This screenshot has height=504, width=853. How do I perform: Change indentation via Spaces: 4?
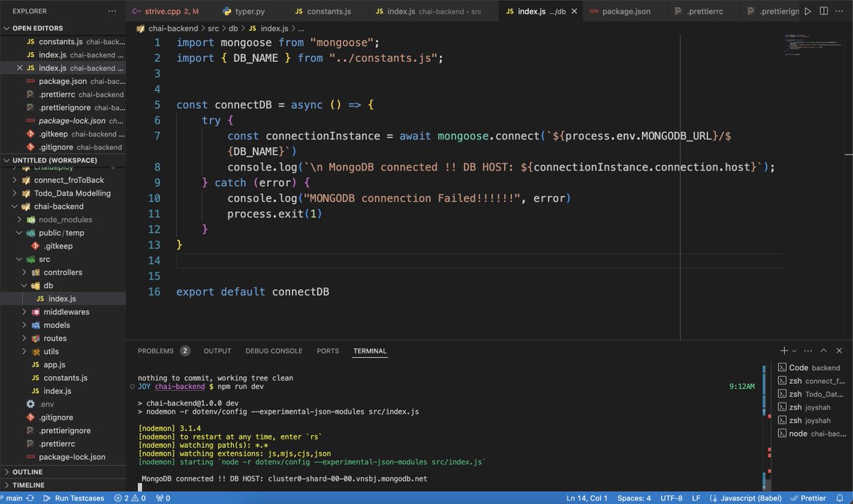pyautogui.click(x=634, y=498)
